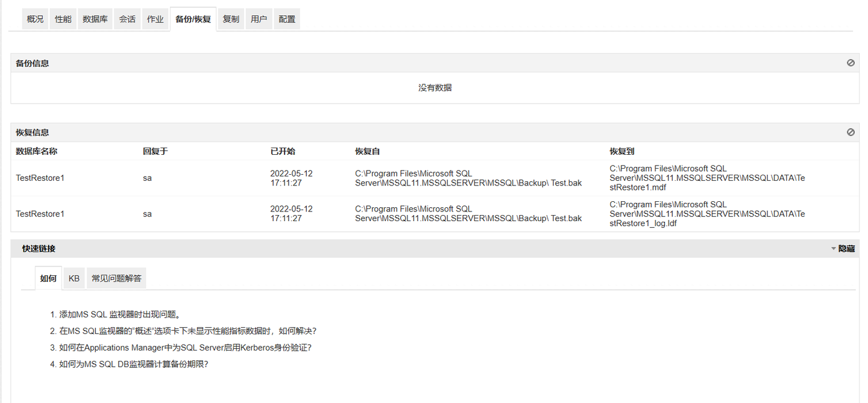Open link about adding MS SQL monitor issues

(x=119, y=314)
